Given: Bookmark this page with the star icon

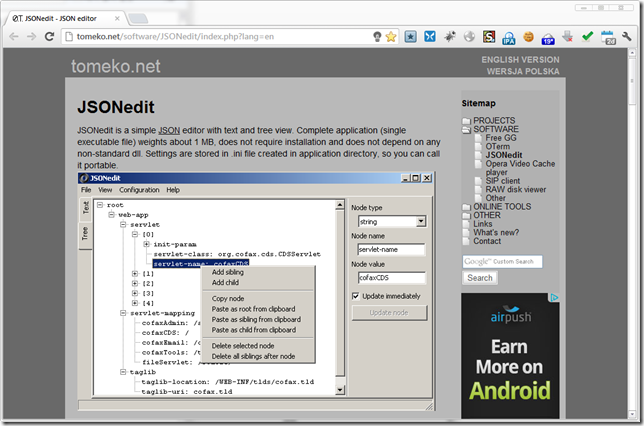Looking at the screenshot, I should click(391, 37).
